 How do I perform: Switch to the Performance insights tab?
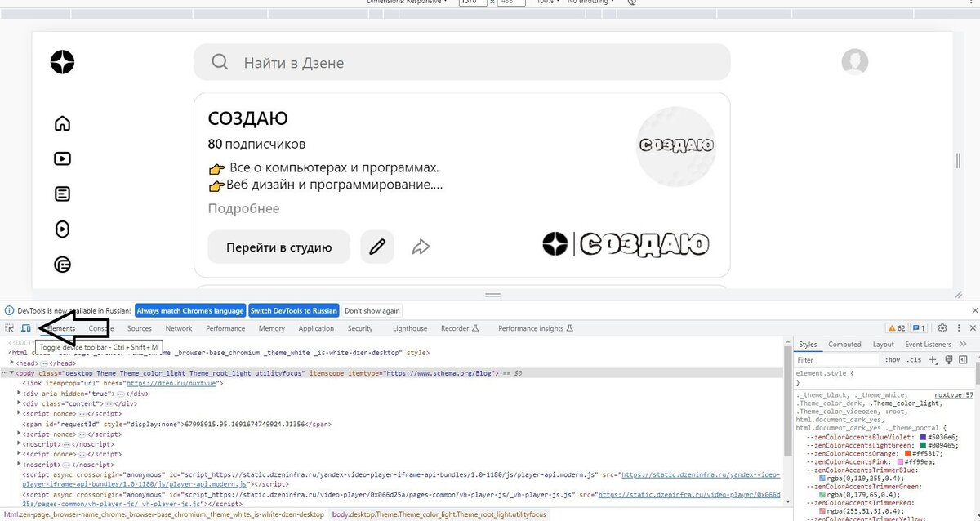[x=536, y=328]
